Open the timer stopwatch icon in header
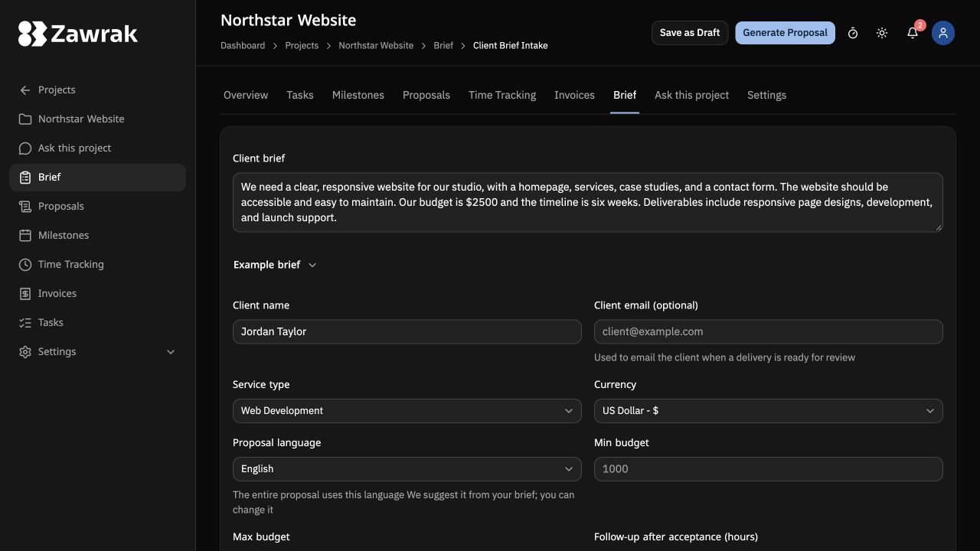980x551 pixels. 853,33
